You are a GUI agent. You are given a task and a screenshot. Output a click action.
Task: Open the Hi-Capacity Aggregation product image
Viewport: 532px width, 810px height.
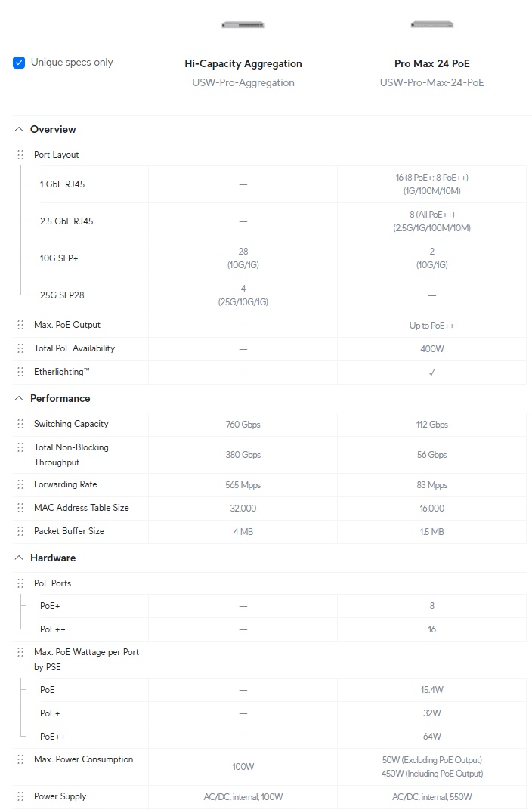click(x=243, y=25)
